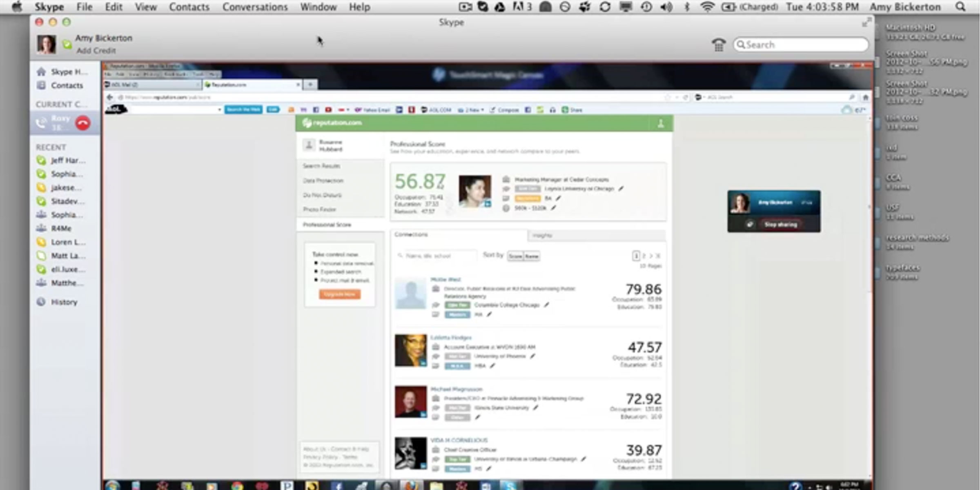
Task: Sort connections by Score
Action: pos(515,256)
